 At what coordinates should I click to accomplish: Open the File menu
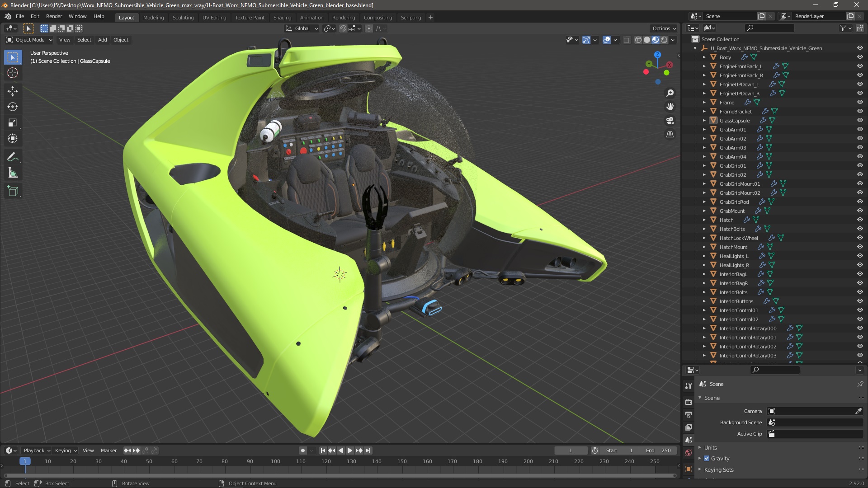tap(20, 16)
